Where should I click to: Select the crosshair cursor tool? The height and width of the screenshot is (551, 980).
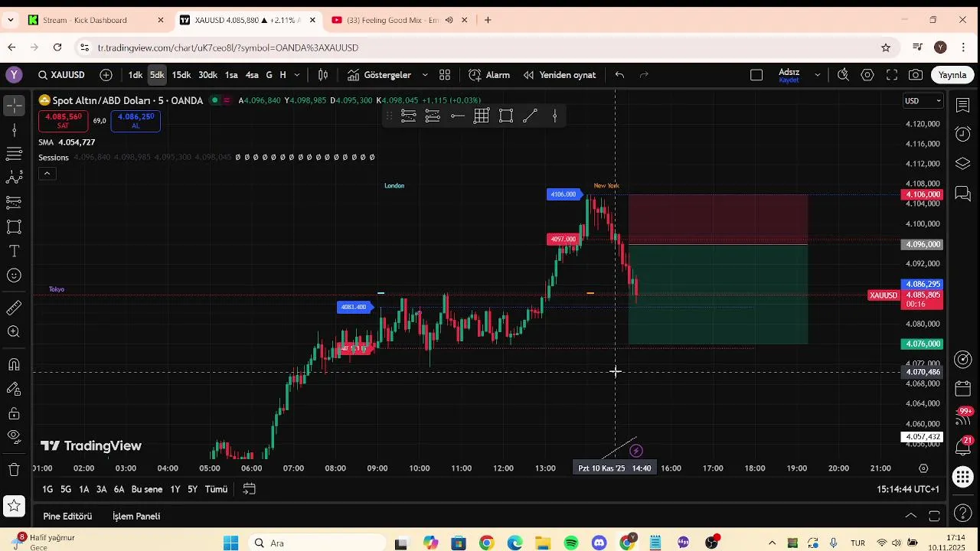click(x=14, y=106)
